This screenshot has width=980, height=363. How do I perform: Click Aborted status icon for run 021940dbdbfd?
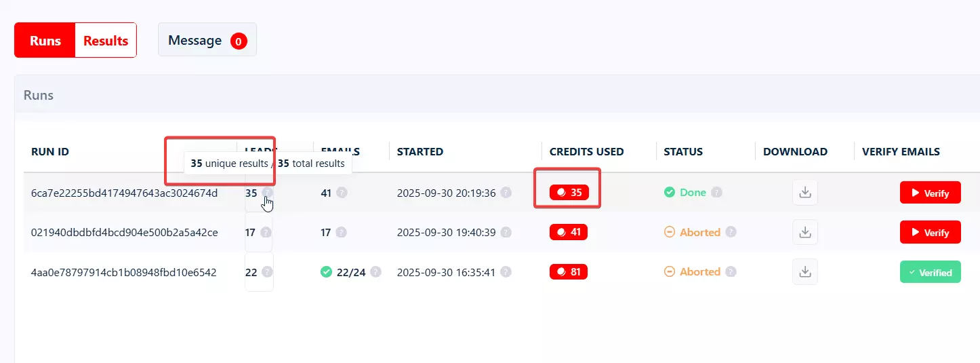pos(670,232)
